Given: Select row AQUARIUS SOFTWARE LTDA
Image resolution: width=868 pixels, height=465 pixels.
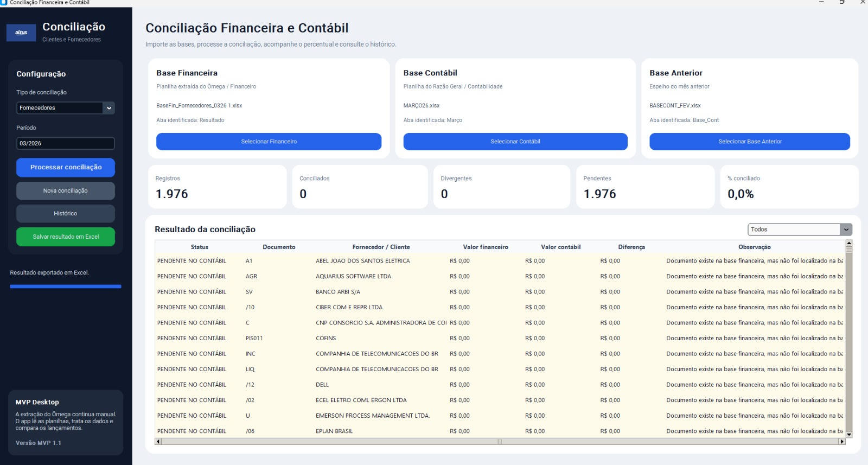Looking at the screenshot, I should coord(500,276).
